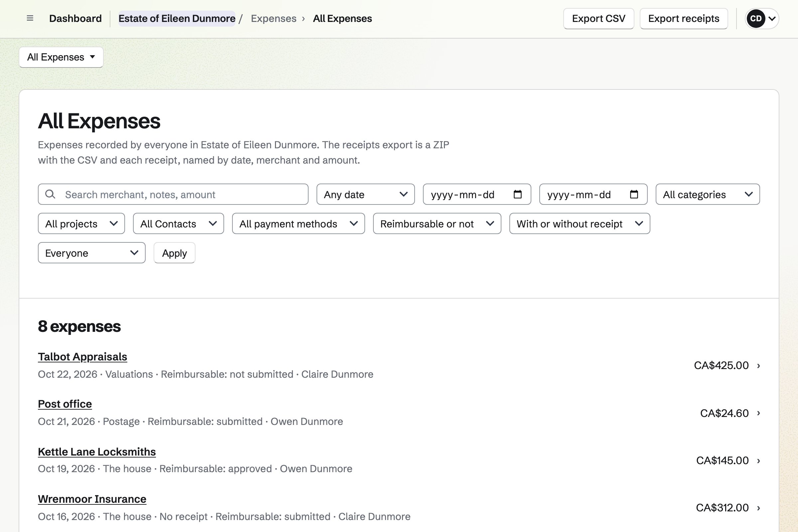The image size is (798, 532).
Task: Open the All Contacts dropdown
Action: point(179,223)
